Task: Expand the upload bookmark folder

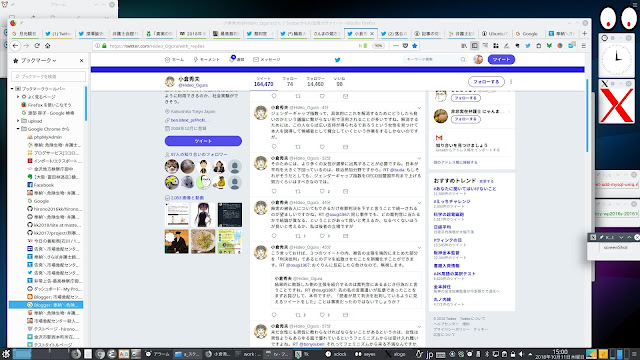Action: click(18, 121)
